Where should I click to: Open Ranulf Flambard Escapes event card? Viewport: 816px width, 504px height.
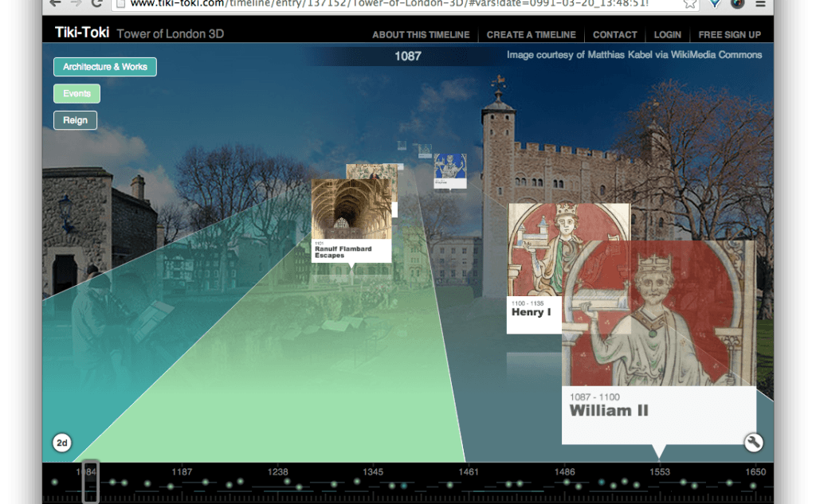(x=351, y=252)
